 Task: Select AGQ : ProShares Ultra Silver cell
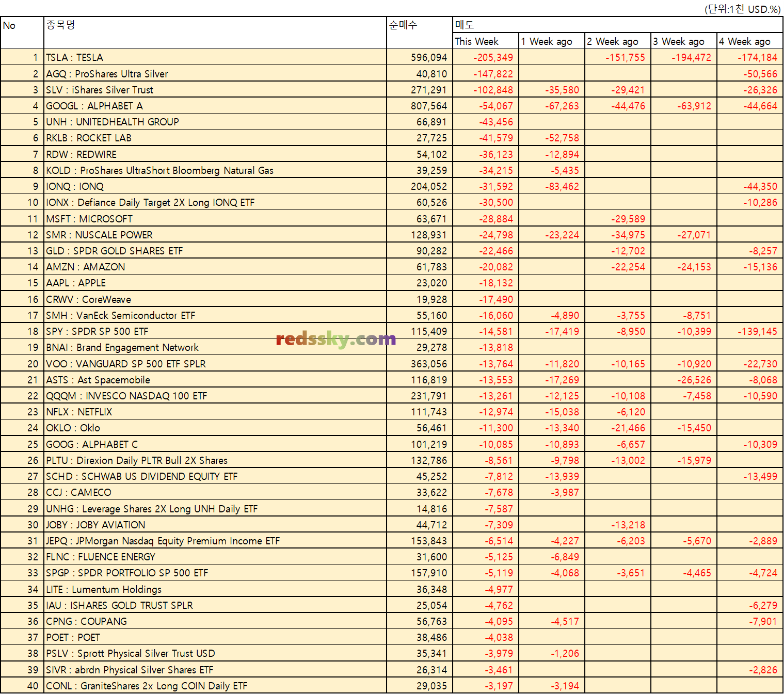(x=215, y=73)
